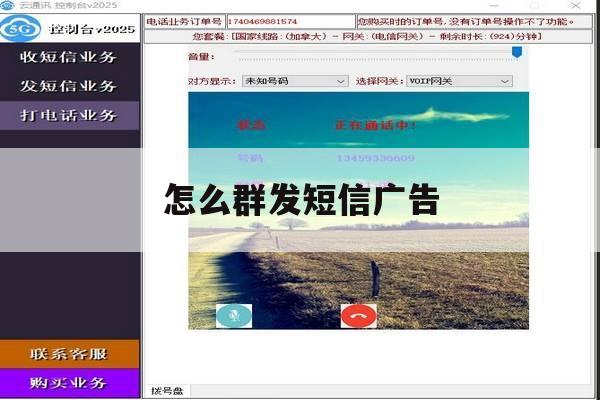Hang up with the red end-call button
Viewport: 600px width, 400px height.
359,316
